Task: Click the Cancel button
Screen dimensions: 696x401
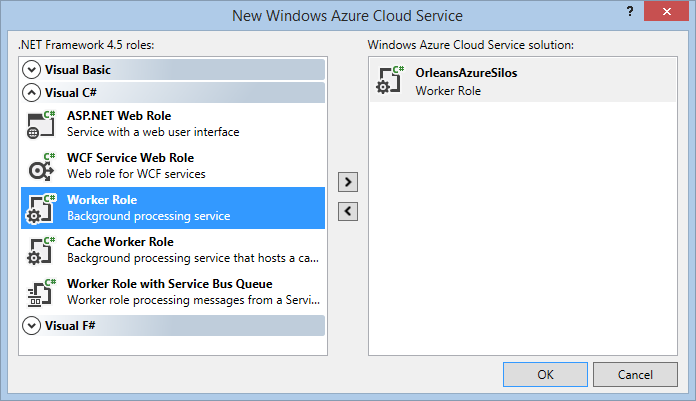Action: pyautogui.click(x=635, y=375)
